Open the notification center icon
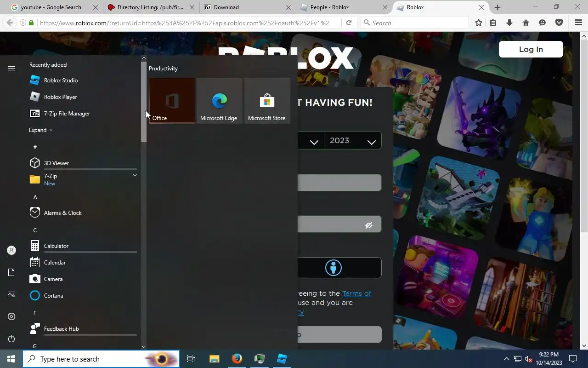 (573, 359)
